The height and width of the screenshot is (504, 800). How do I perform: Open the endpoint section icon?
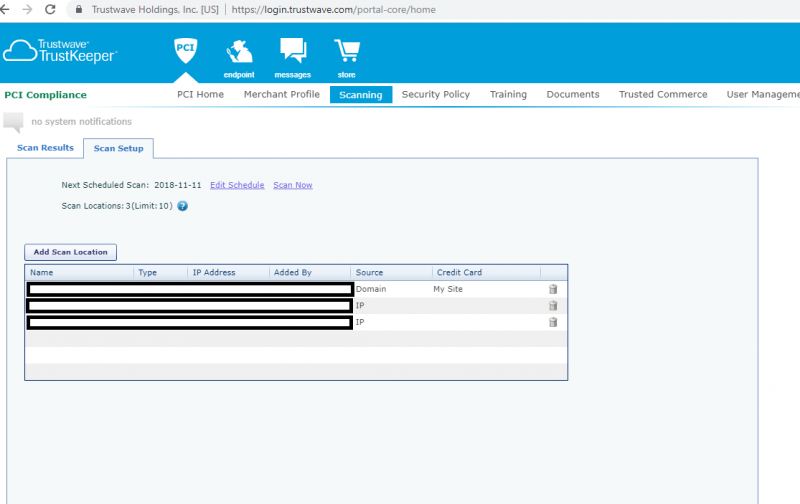tap(238, 55)
